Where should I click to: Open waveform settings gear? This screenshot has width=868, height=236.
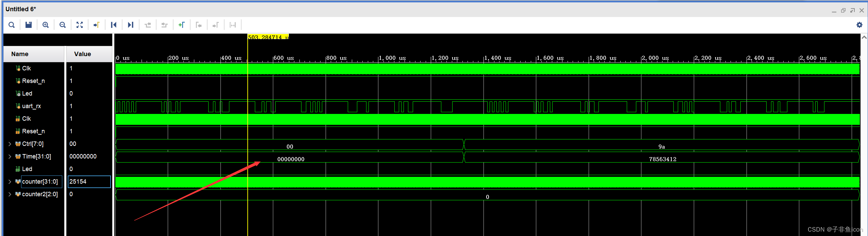click(x=859, y=25)
